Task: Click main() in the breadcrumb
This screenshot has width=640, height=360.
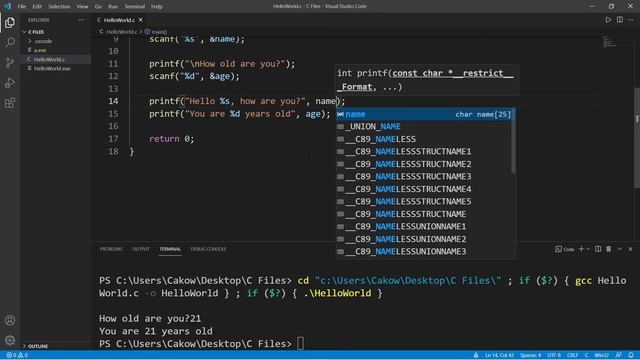Action: tap(159, 31)
